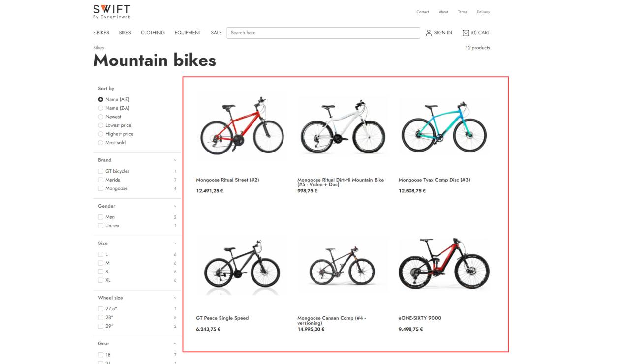Open the E-BIKES menu

[x=101, y=33]
